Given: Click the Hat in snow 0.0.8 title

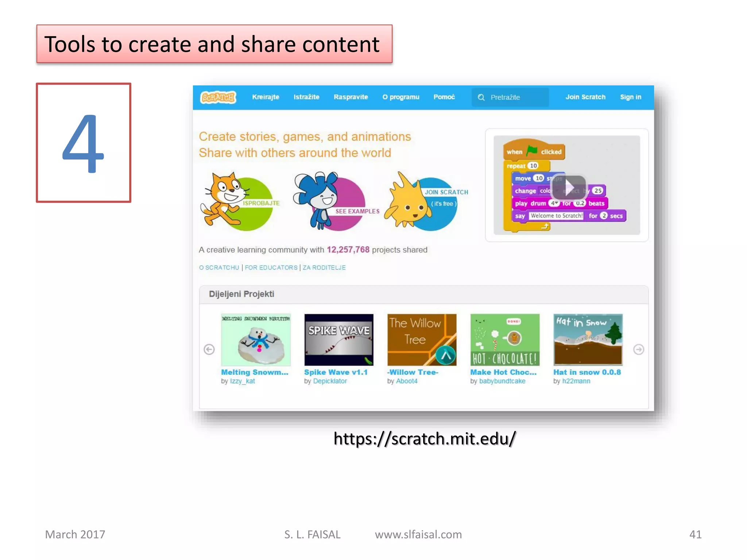Looking at the screenshot, I should (x=587, y=372).
